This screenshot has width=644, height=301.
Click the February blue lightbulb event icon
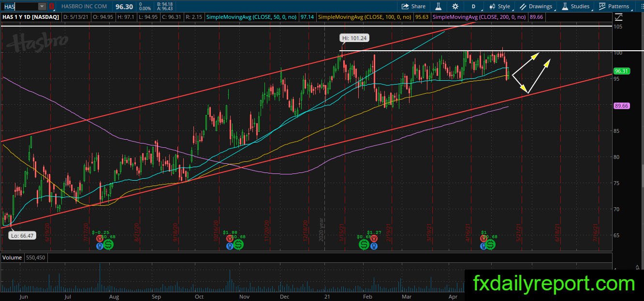373,245
